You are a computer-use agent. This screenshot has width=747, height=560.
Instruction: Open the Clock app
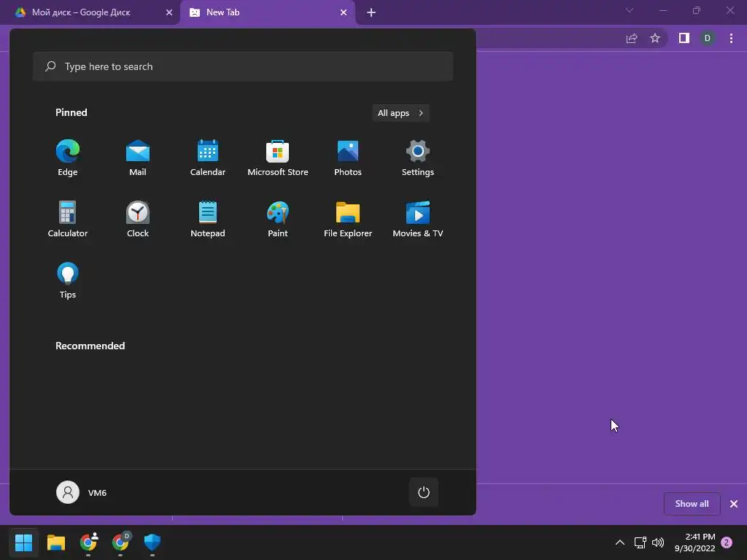[138, 219]
